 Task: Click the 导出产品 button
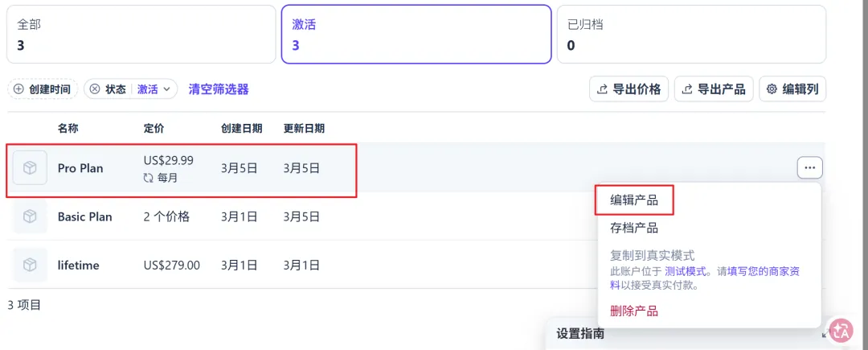714,89
